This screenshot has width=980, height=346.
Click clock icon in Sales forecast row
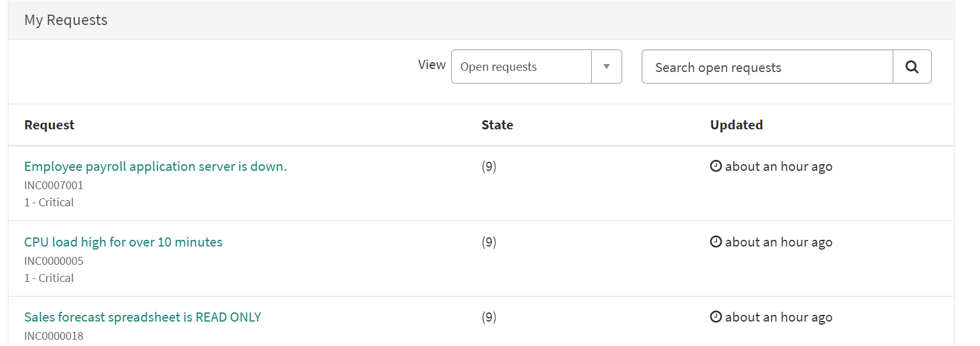pyautogui.click(x=716, y=317)
